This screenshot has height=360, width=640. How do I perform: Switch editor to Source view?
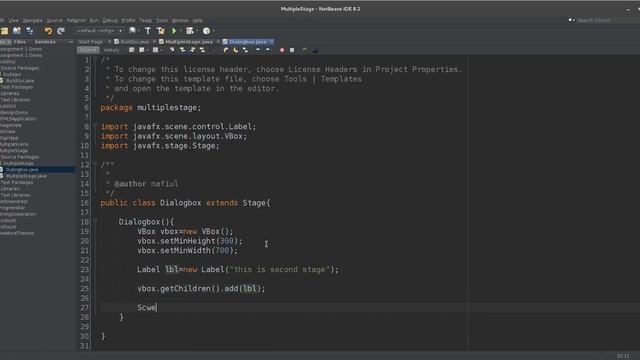[x=88, y=50]
